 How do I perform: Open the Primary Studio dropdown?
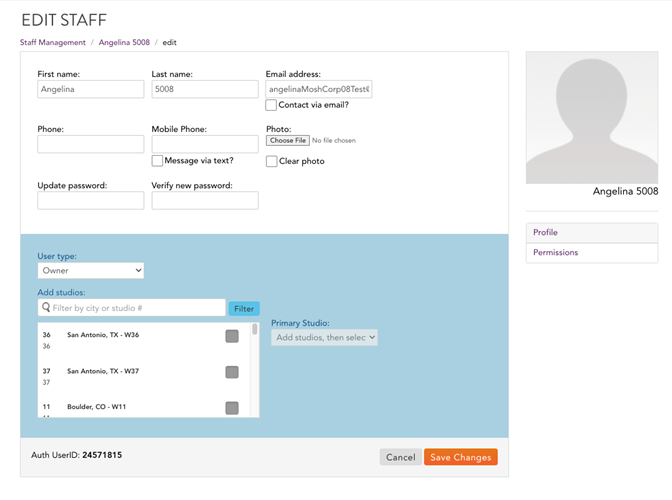coord(324,338)
